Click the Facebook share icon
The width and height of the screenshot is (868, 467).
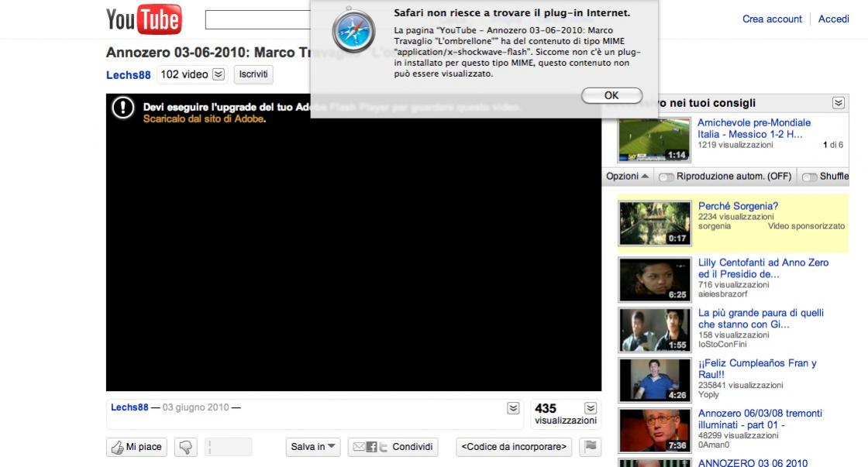click(x=371, y=447)
